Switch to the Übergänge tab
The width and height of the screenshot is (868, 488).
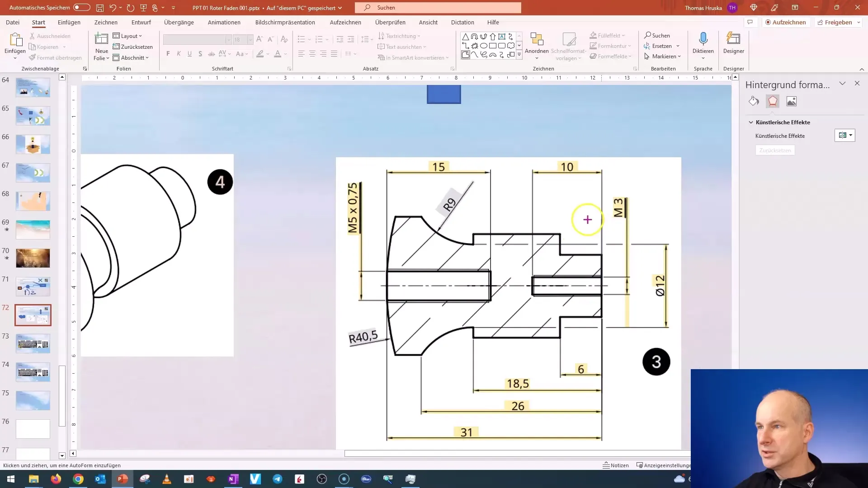(x=179, y=22)
